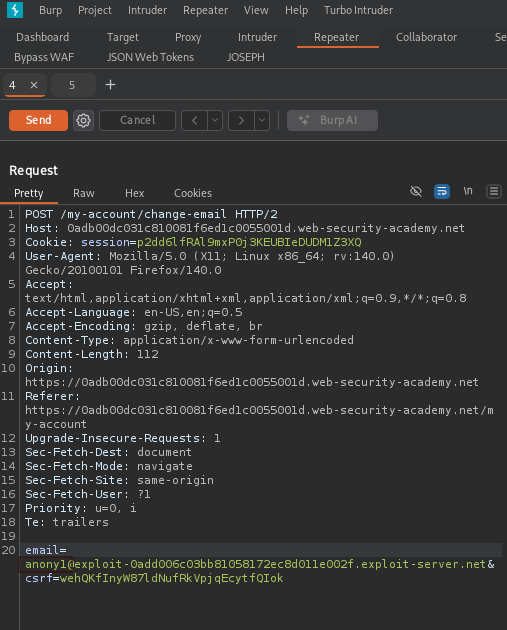Click the Burp Suite logo icon
This screenshot has width=507, height=630.
(x=15, y=10)
